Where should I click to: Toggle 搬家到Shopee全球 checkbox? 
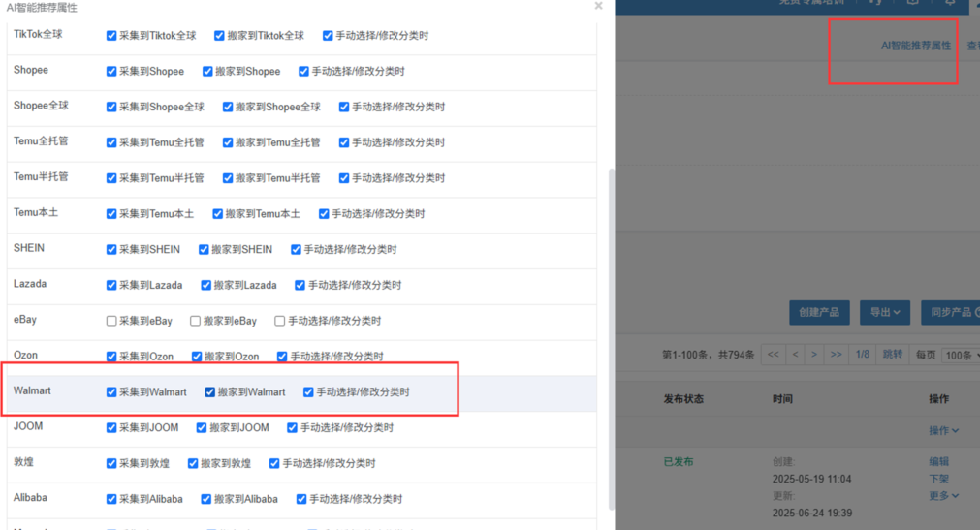pos(228,107)
